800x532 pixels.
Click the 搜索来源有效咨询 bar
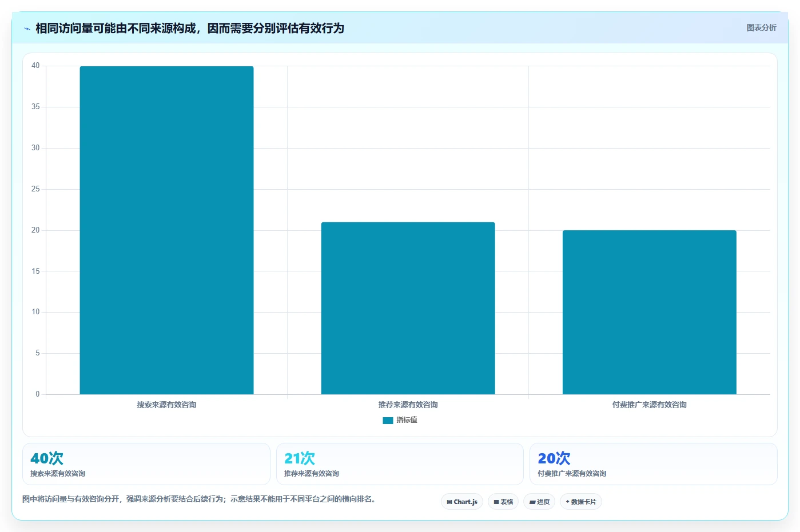click(x=166, y=230)
